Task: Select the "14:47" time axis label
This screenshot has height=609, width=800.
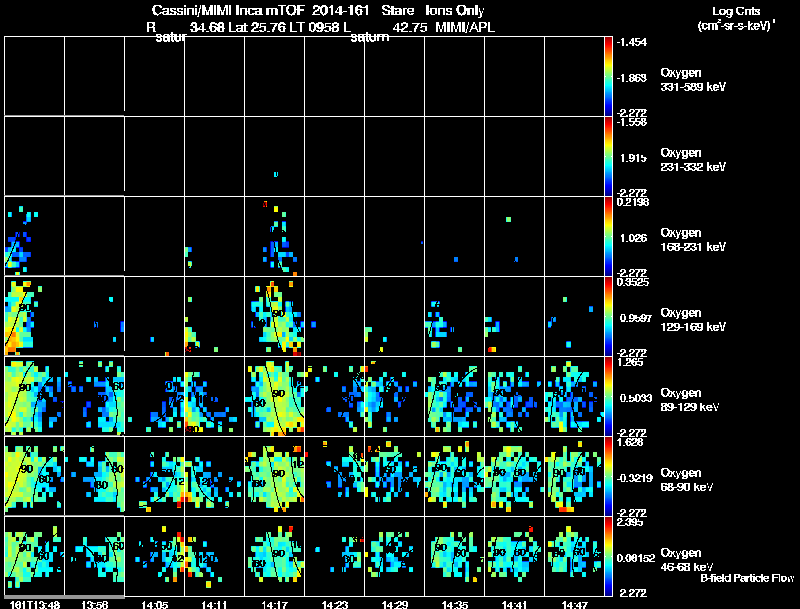Action: pyautogui.click(x=574, y=605)
